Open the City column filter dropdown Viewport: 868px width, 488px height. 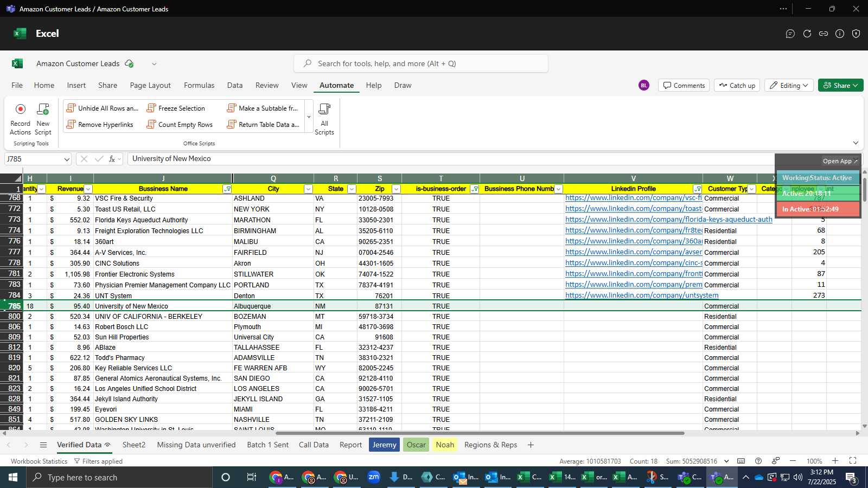tap(308, 189)
